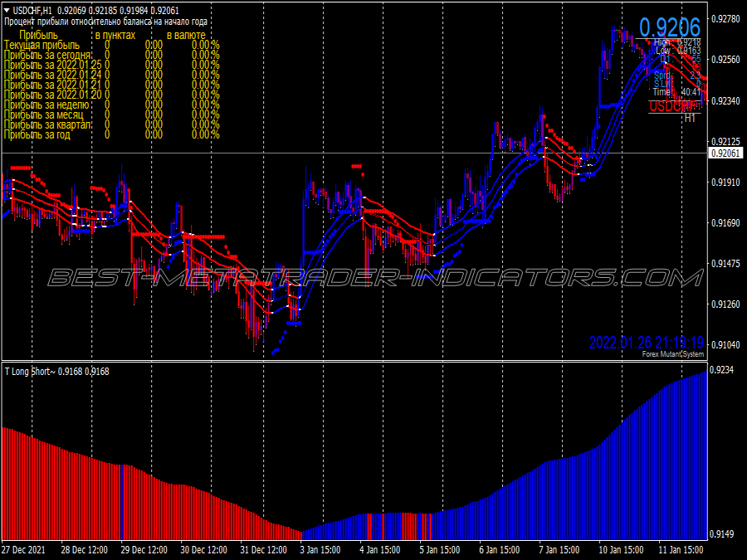
Task: Click the 0.91910 price axis label
Action: [725, 182]
